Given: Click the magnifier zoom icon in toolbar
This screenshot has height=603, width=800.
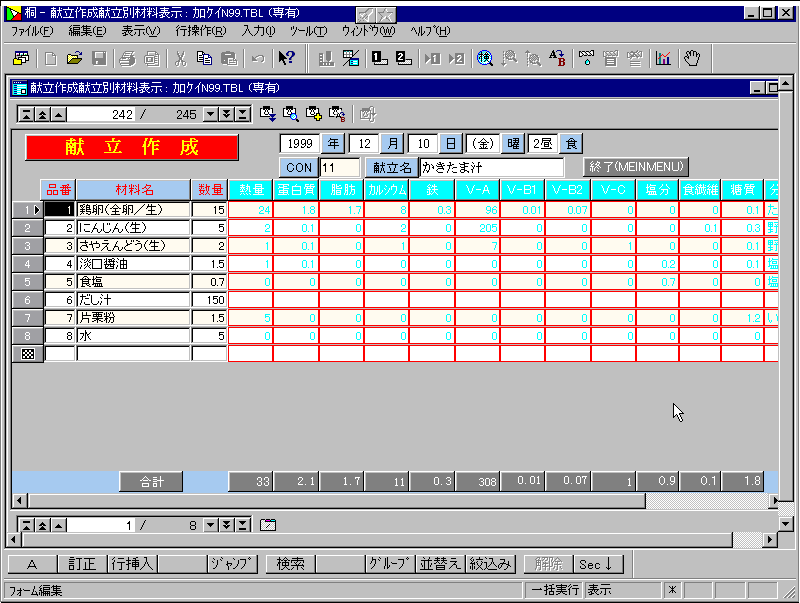Looking at the screenshot, I should coord(485,58).
